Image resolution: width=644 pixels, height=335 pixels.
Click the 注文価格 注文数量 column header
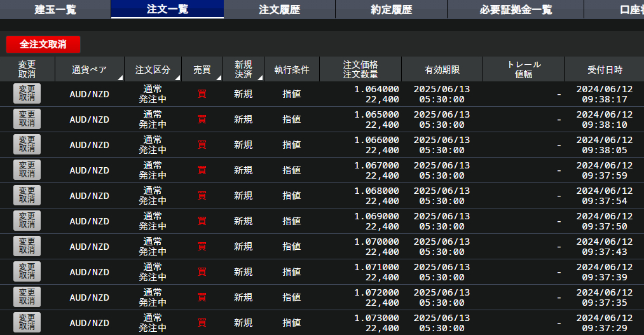[360, 69]
